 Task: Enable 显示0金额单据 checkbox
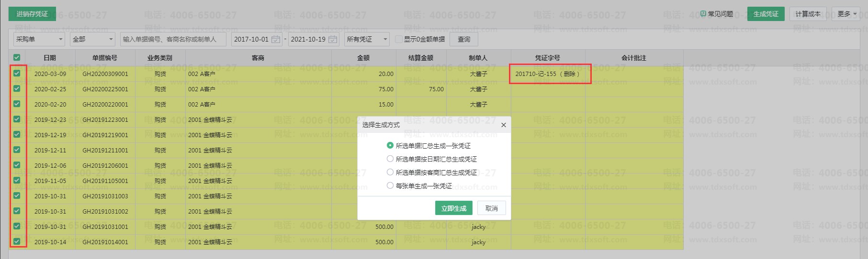tap(399, 39)
